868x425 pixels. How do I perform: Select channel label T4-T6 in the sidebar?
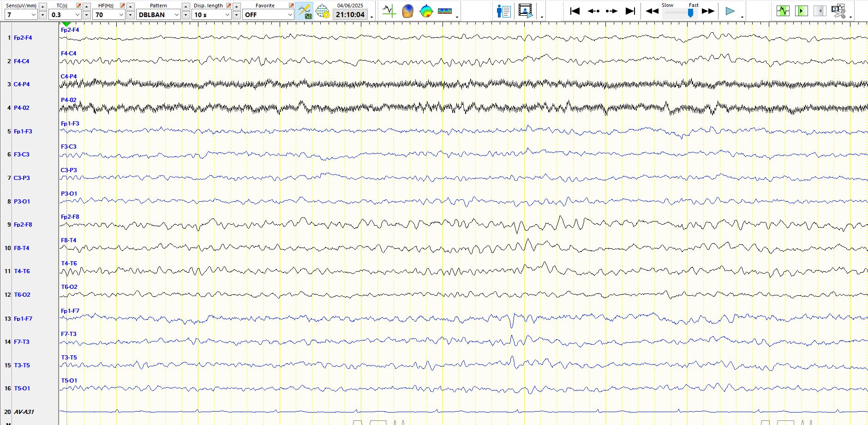22,271
